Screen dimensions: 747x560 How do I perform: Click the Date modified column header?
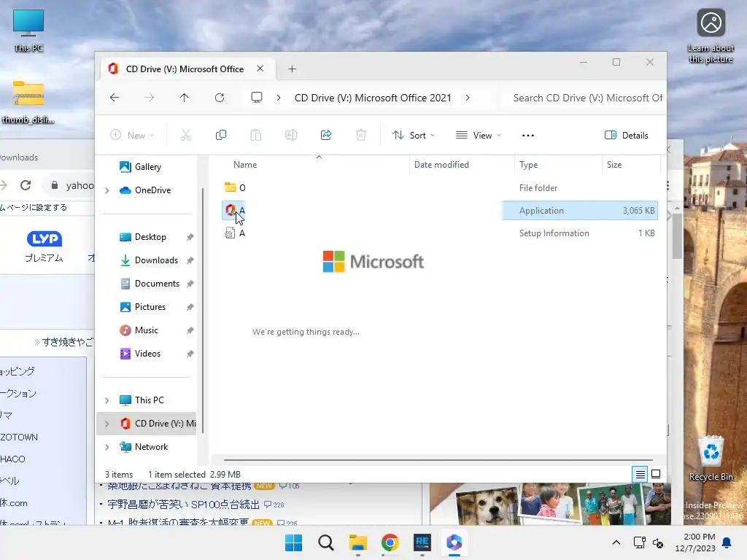[441, 165]
